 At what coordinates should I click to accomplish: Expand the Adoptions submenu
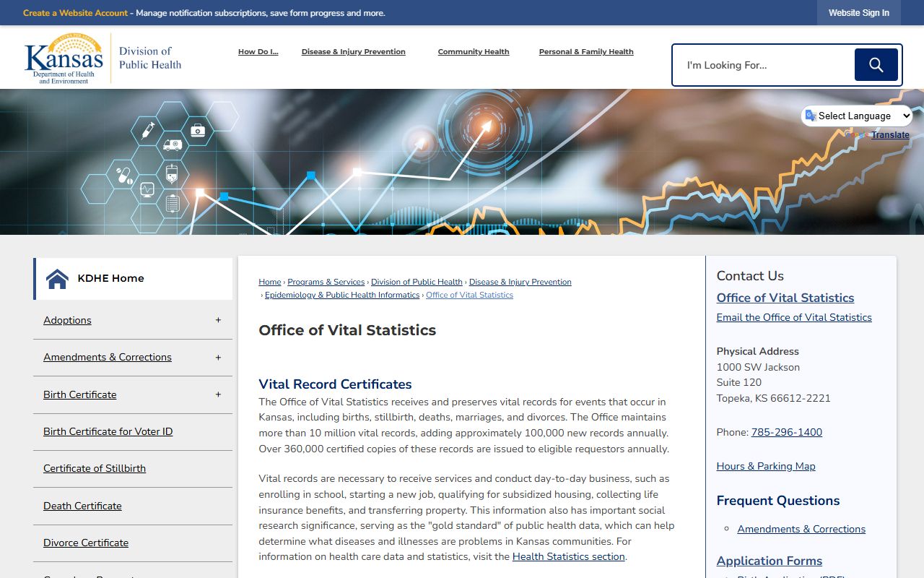pyautogui.click(x=218, y=320)
